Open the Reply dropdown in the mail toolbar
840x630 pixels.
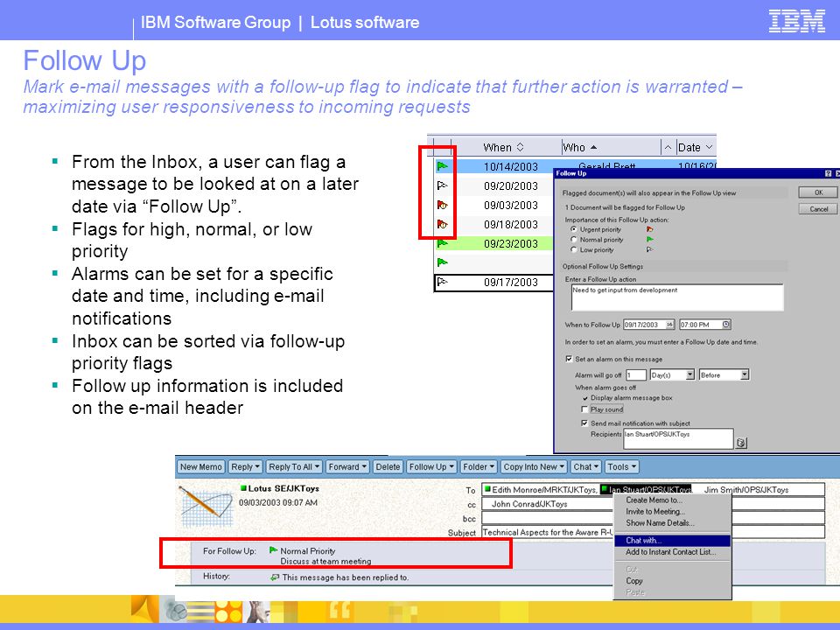245,466
